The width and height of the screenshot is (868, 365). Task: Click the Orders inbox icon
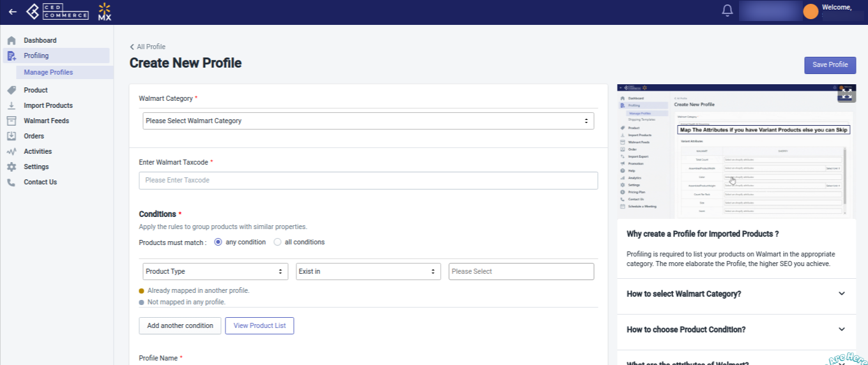[11, 136]
